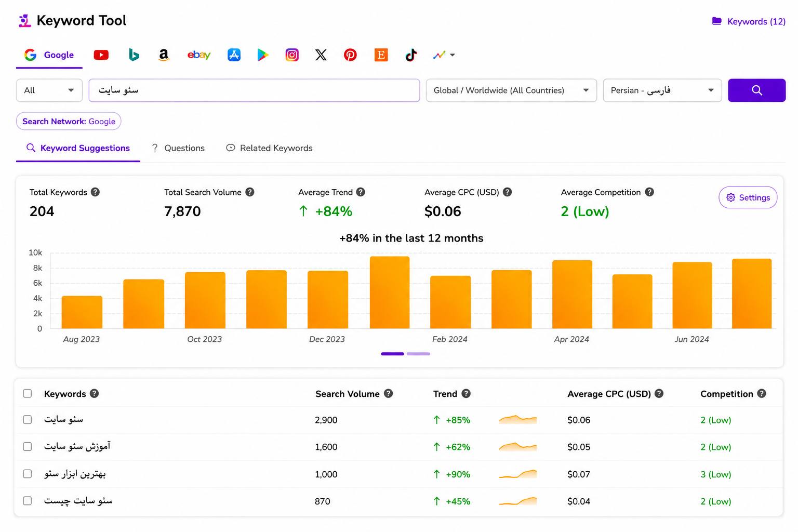The width and height of the screenshot is (798, 532).
Task: Go to the second chart page indicator
Action: (418, 354)
